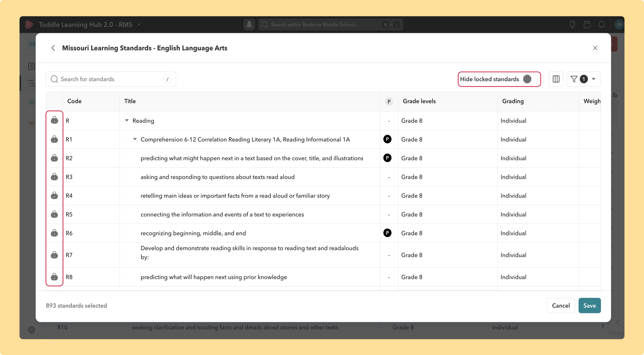Click the Grade levels column header
Viewport: 644px width, 355px height.
419,101
